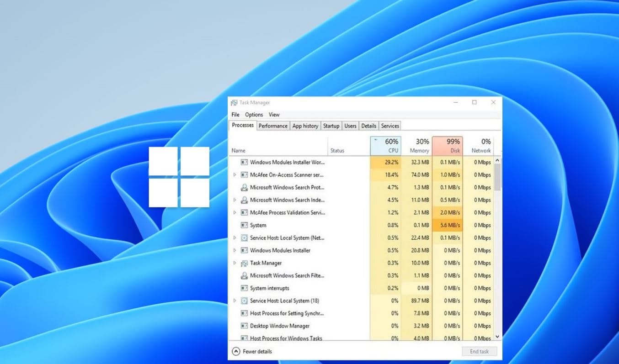Minimize the Task Manager window
The image size is (619, 364).
[x=455, y=103]
